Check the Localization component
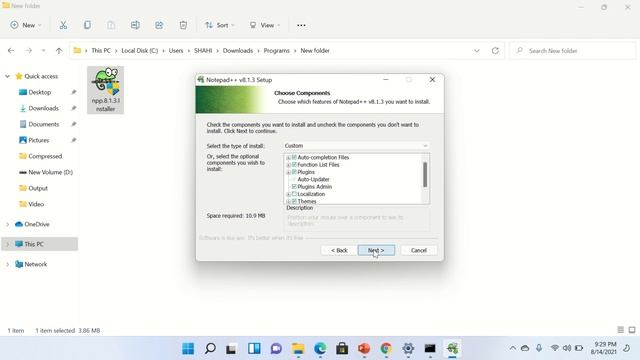The image size is (640, 360). coord(294,194)
